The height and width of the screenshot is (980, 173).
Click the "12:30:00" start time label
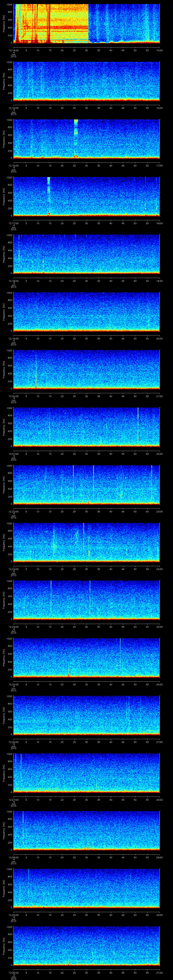[14, 973]
